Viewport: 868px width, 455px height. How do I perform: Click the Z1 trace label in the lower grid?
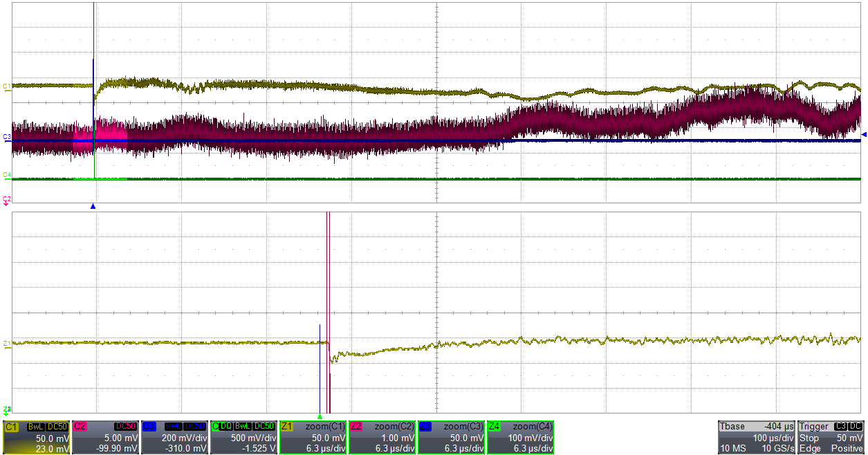point(7,344)
